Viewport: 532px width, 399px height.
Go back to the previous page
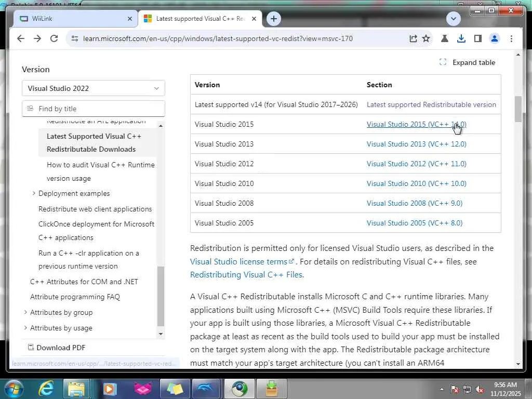tap(21, 38)
